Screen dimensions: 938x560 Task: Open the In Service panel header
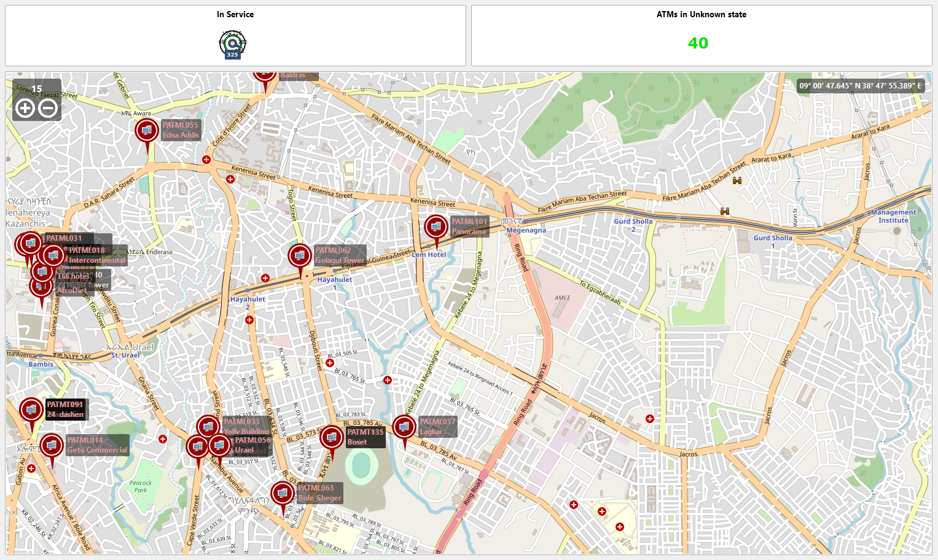(235, 14)
